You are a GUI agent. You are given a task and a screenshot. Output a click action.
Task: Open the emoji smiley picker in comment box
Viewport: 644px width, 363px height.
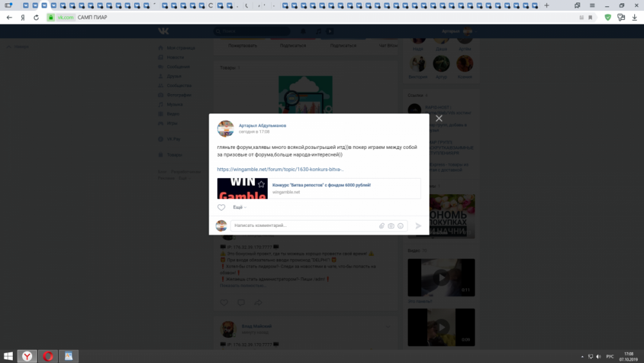click(x=401, y=226)
